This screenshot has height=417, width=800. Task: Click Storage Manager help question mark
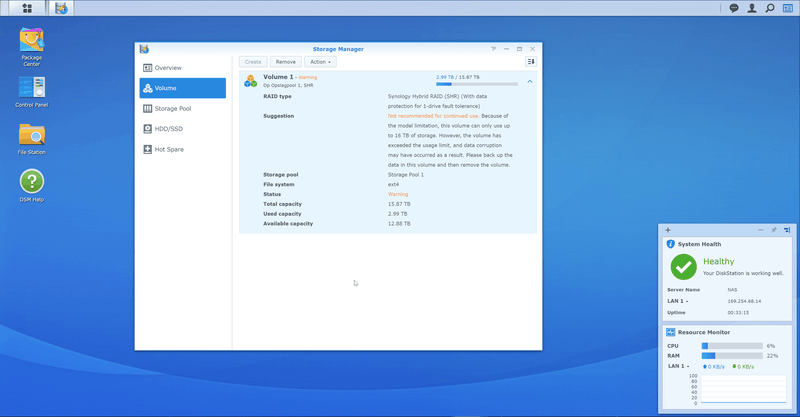point(493,49)
